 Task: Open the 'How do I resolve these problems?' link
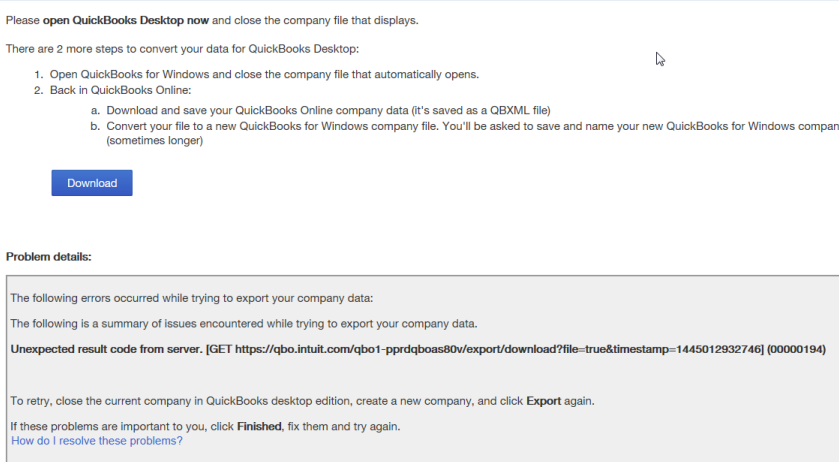(x=97, y=441)
